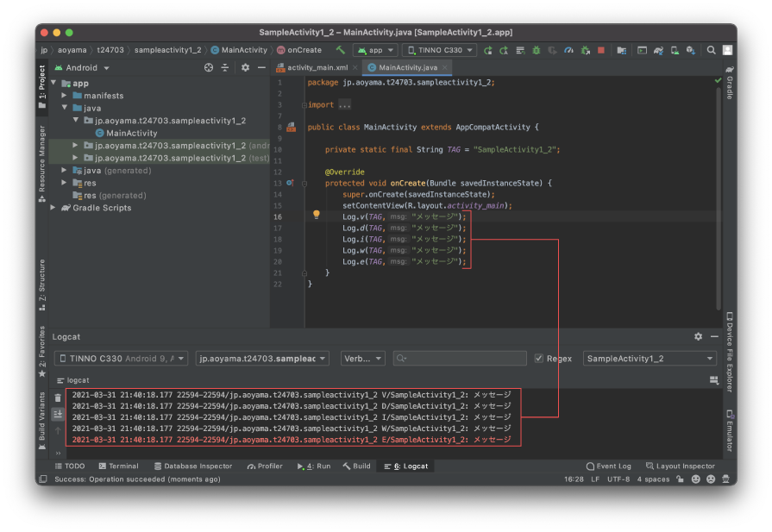
Task: Select MainActivity in the project tree
Action: click(127, 133)
